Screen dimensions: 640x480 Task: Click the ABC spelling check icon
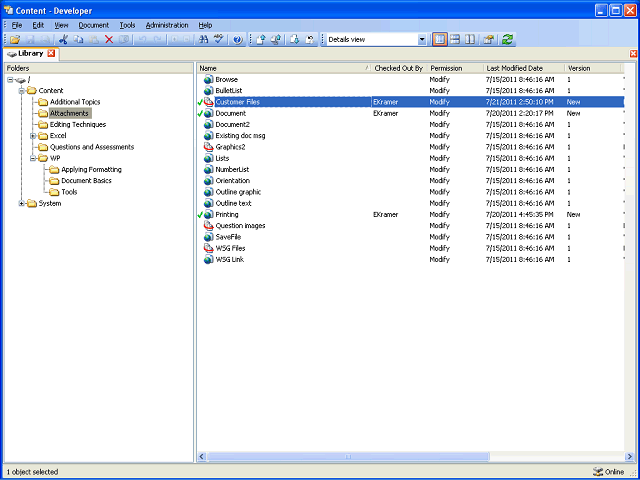click(x=219, y=40)
